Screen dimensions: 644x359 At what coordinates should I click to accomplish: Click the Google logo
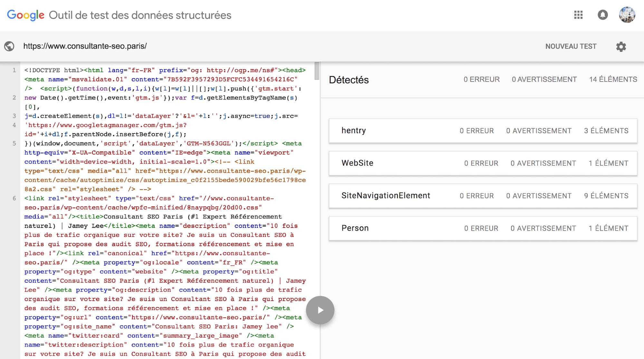[x=25, y=15]
